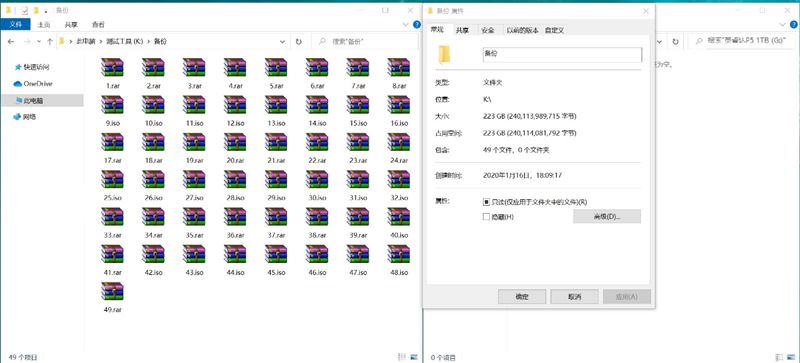Select the 40.iso file icon

click(398, 217)
